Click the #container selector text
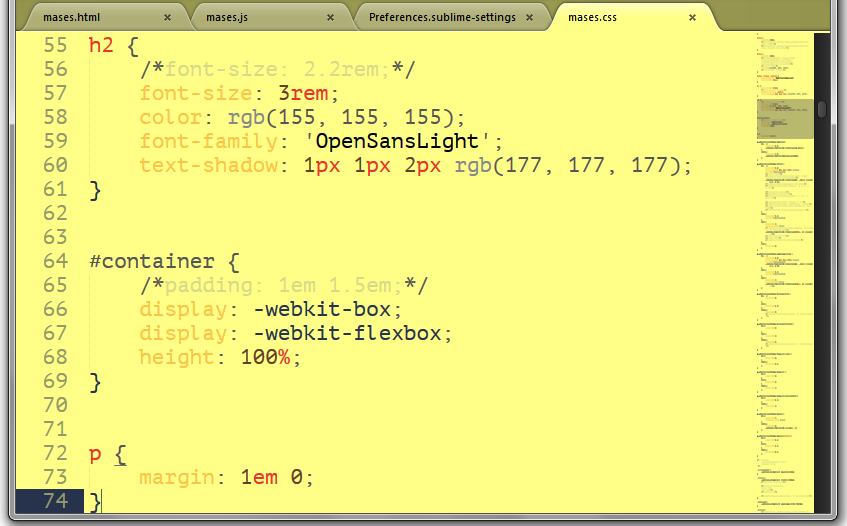 [x=152, y=261]
